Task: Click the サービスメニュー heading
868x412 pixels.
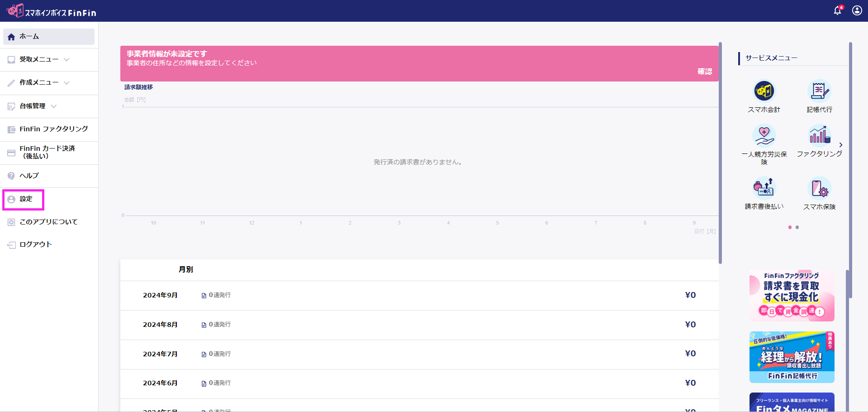Action: (771, 58)
